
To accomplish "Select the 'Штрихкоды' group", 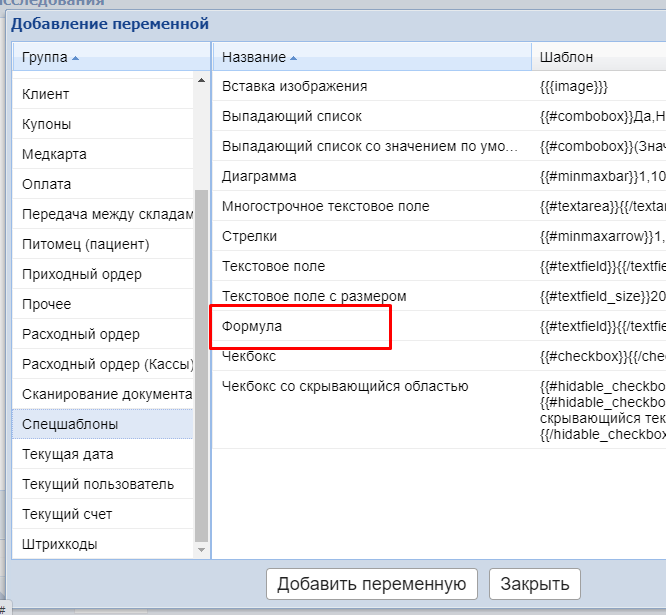I will tap(60, 544).
